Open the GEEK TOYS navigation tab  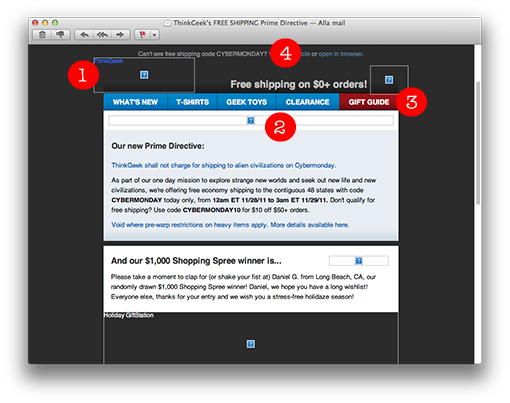tap(247, 102)
